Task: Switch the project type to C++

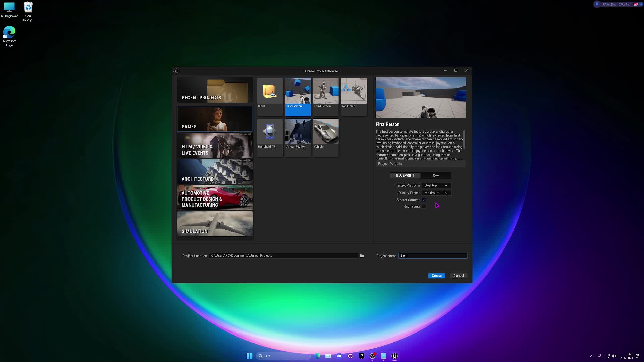Action: [x=436, y=175]
